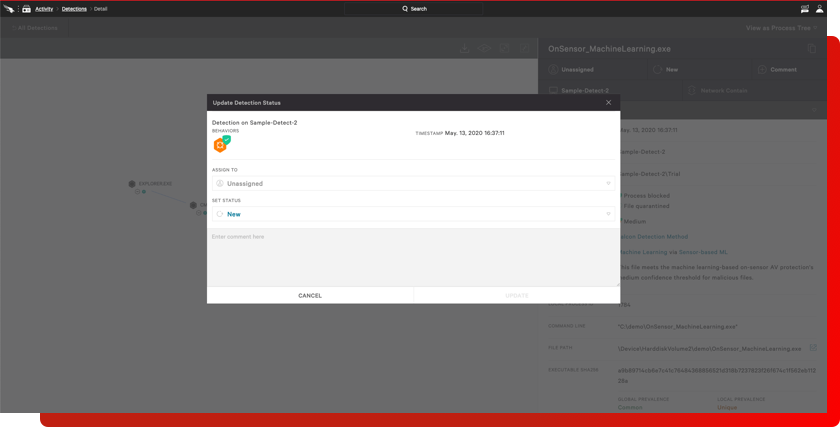The image size is (840, 427).
Task: Select the New status radio circle
Action: pyautogui.click(x=220, y=214)
